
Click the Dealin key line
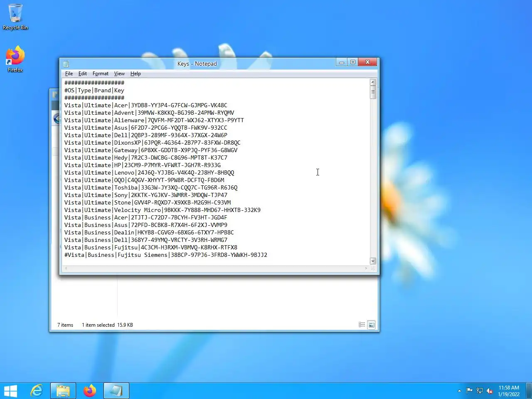tap(149, 232)
